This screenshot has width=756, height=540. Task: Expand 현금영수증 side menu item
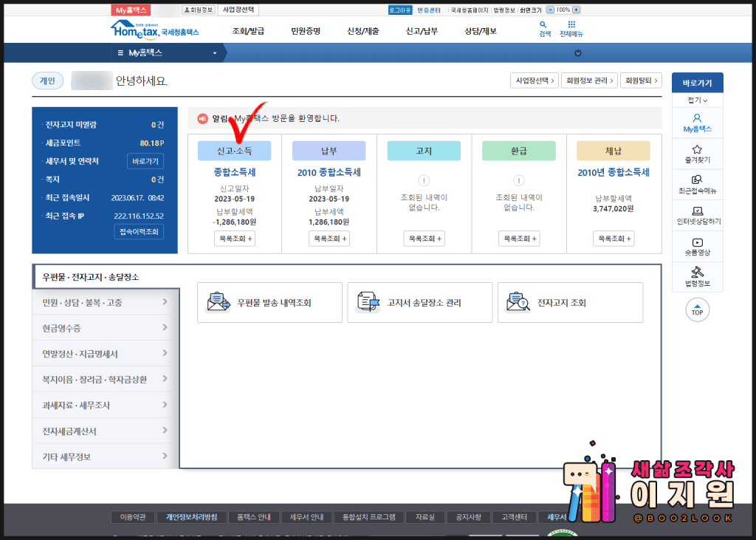(x=105, y=326)
